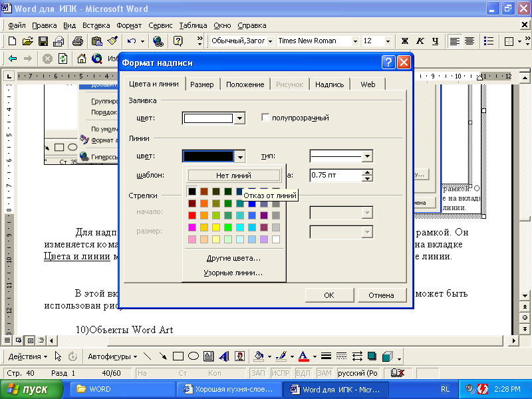Select the Arrow drawing tool
The height and width of the screenshot is (399, 532).
(163, 356)
